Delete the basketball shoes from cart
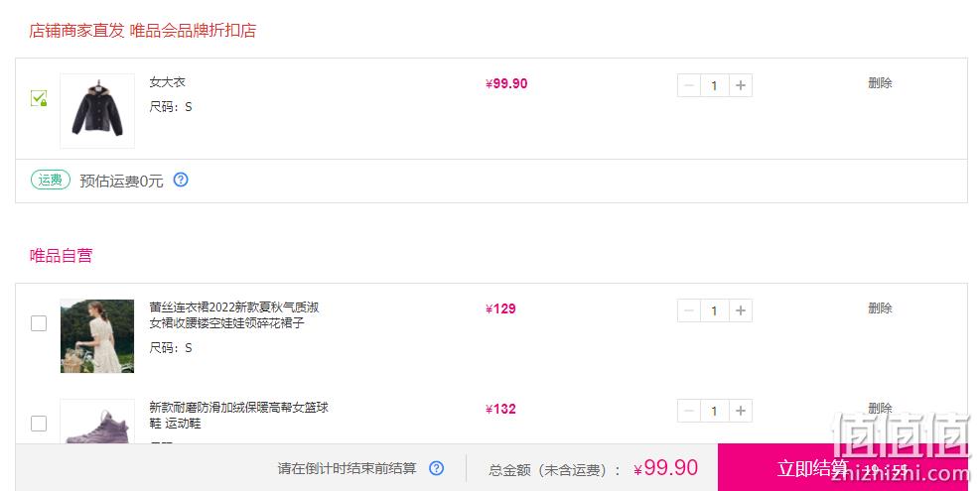This screenshot has width=980, height=491. click(x=880, y=408)
